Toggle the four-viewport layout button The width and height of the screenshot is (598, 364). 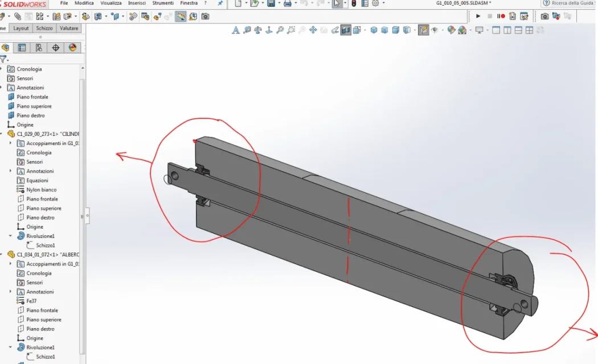pos(529,30)
